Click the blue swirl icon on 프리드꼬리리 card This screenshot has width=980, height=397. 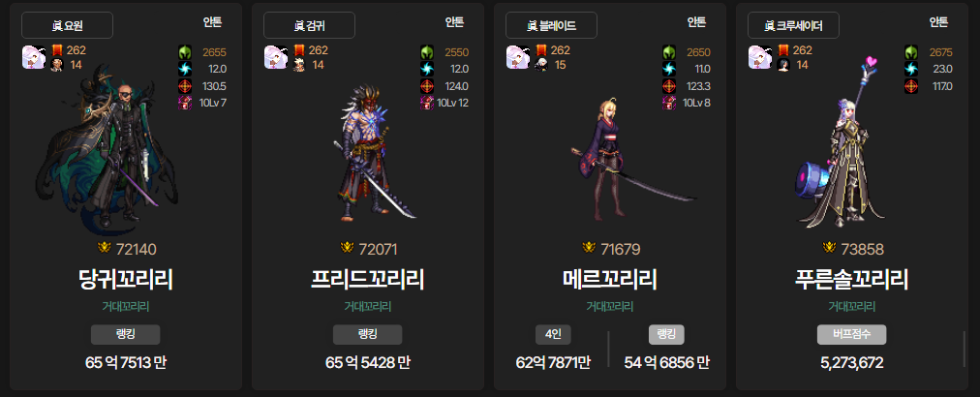coord(427,69)
